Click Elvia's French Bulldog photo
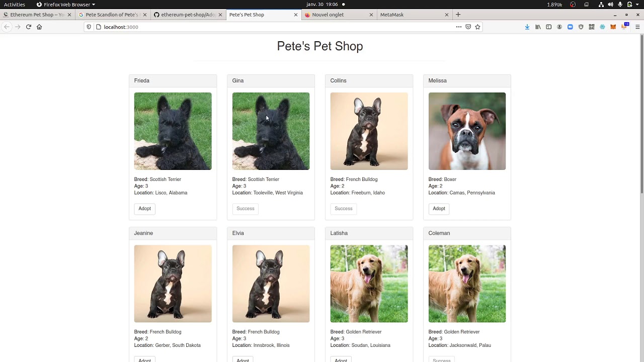The image size is (644, 362). pyautogui.click(x=271, y=284)
